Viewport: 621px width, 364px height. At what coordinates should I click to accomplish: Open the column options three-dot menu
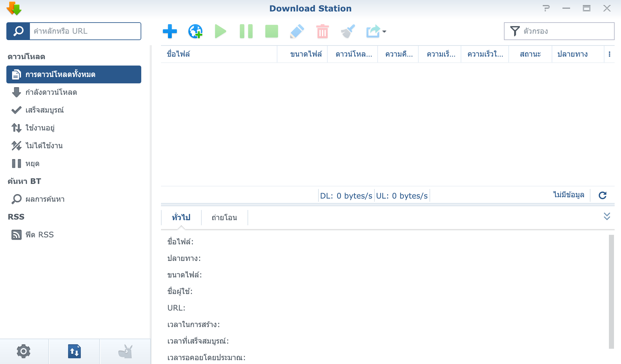click(x=609, y=54)
